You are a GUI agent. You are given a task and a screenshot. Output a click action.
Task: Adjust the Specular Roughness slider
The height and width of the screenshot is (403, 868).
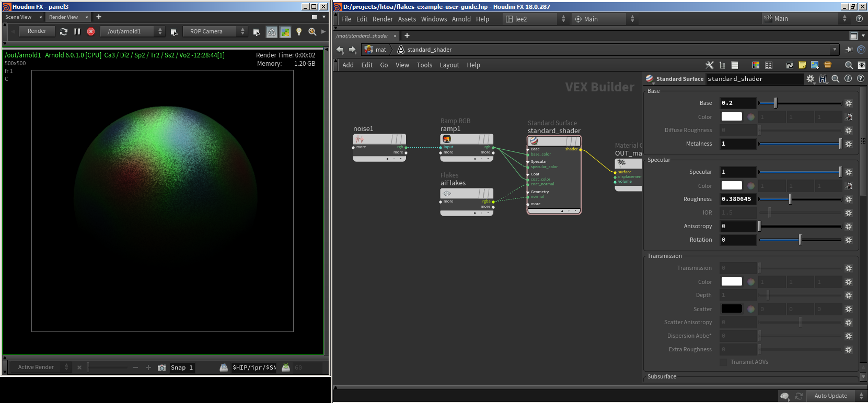click(x=800, y=199)
